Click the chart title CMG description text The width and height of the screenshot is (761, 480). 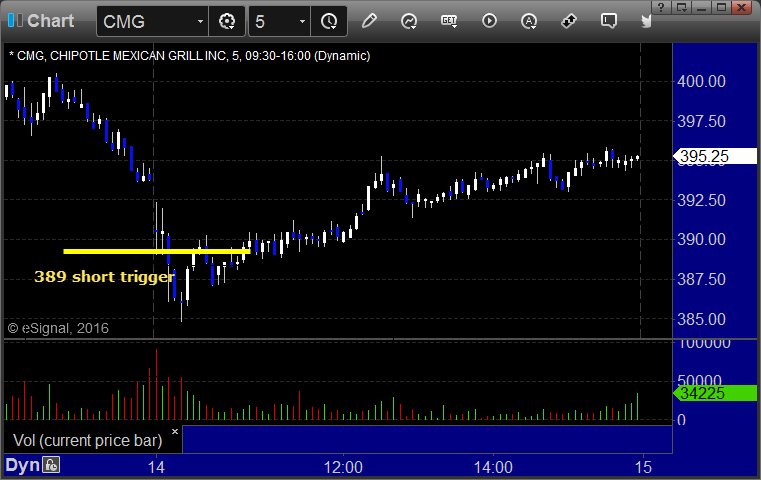(x=189, y=56)
